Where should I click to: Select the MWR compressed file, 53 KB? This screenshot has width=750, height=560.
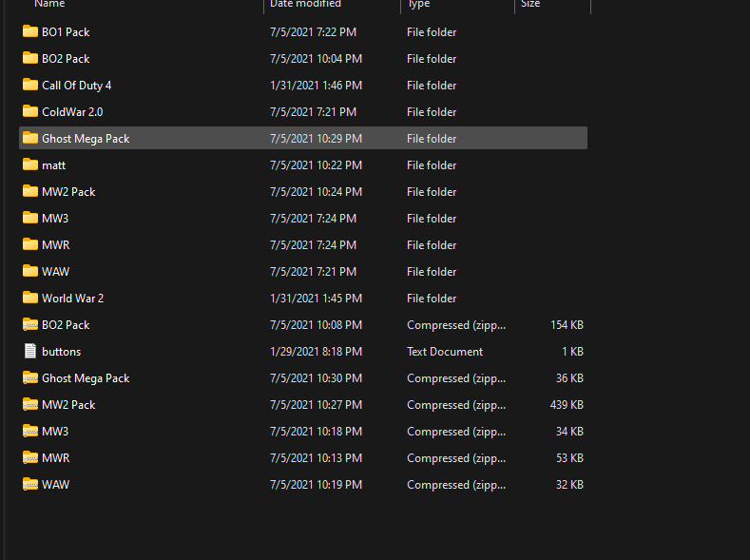(303, 457)
